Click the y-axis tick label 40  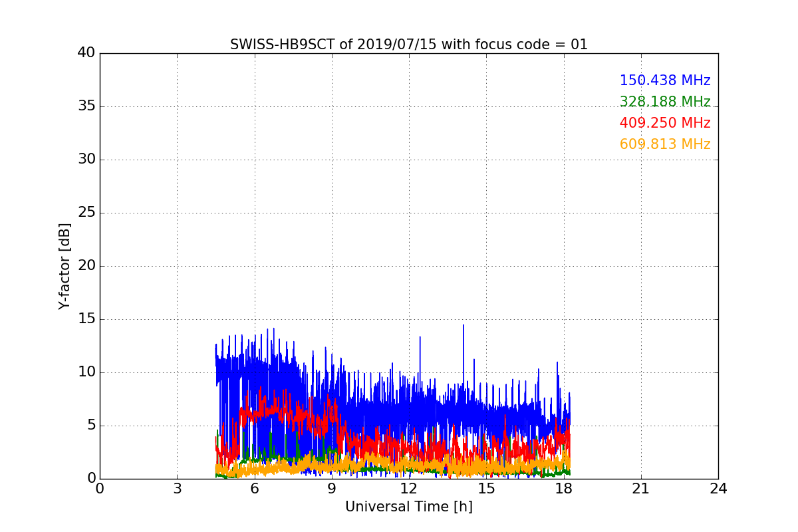coord(86,53)
